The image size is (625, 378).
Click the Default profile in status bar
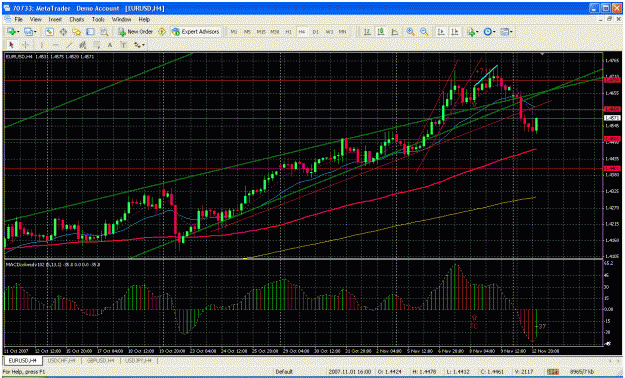point(284,372)
